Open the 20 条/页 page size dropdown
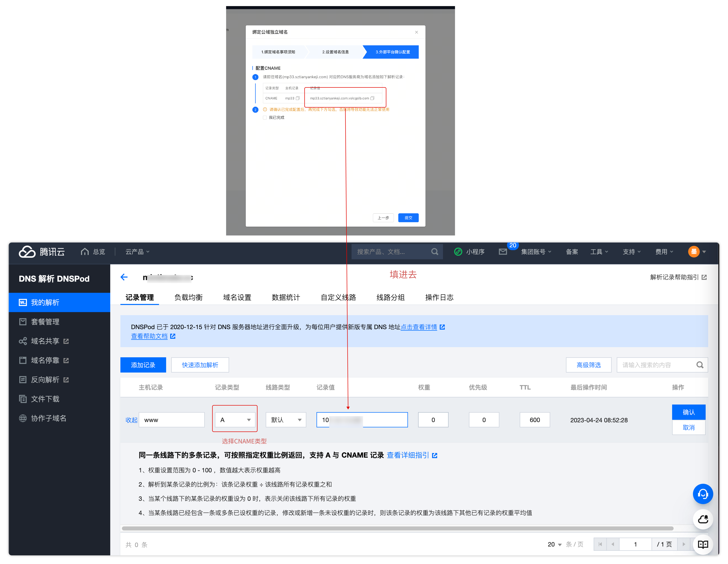The width and height of the screenshot is (728, 564). click(555, 544)
